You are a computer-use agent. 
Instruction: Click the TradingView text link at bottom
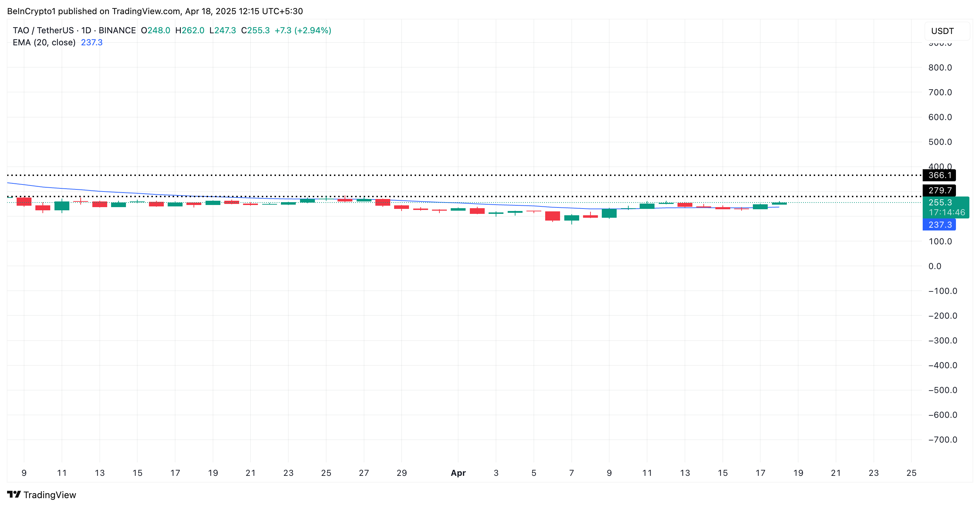(50, 495)
